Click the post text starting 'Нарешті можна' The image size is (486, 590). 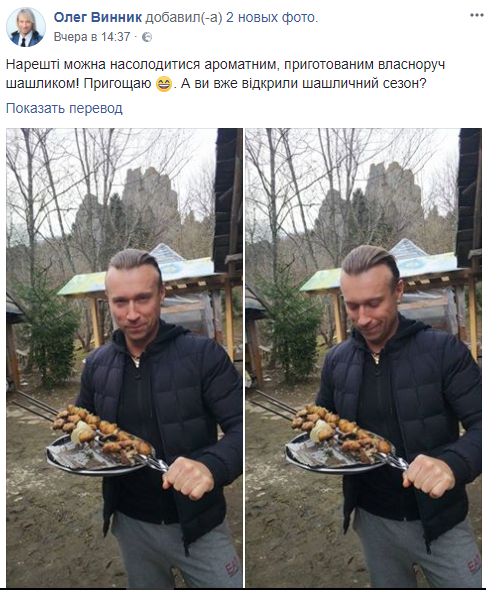point(225,74)
